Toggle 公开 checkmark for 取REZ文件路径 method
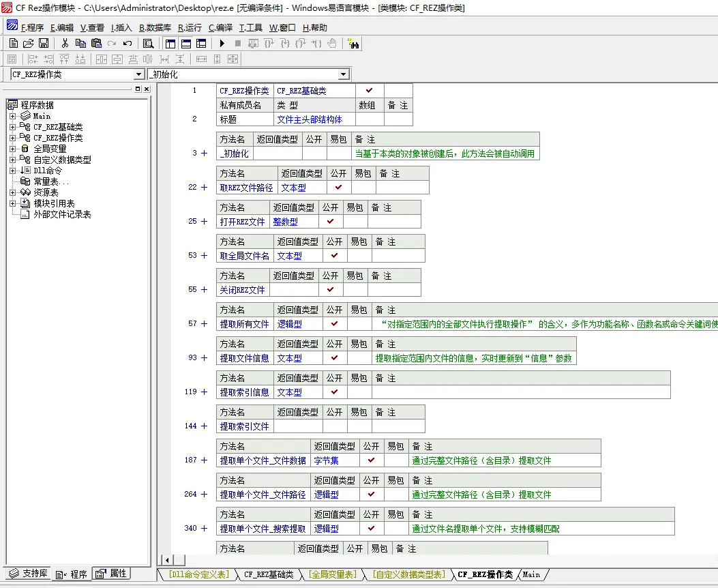The width and height of the screenshot is (718, 588). [339, 187]
